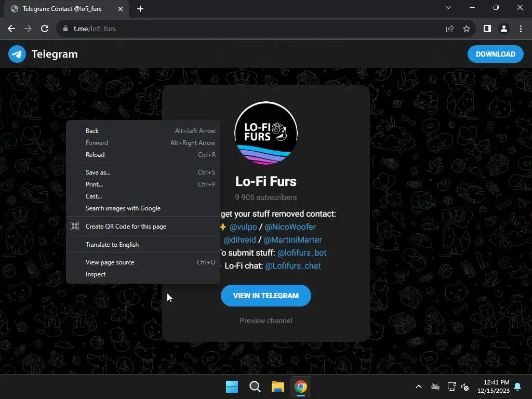Choose Reload from the context menu
Screen dimensions: 532x399
pos(143,155)
